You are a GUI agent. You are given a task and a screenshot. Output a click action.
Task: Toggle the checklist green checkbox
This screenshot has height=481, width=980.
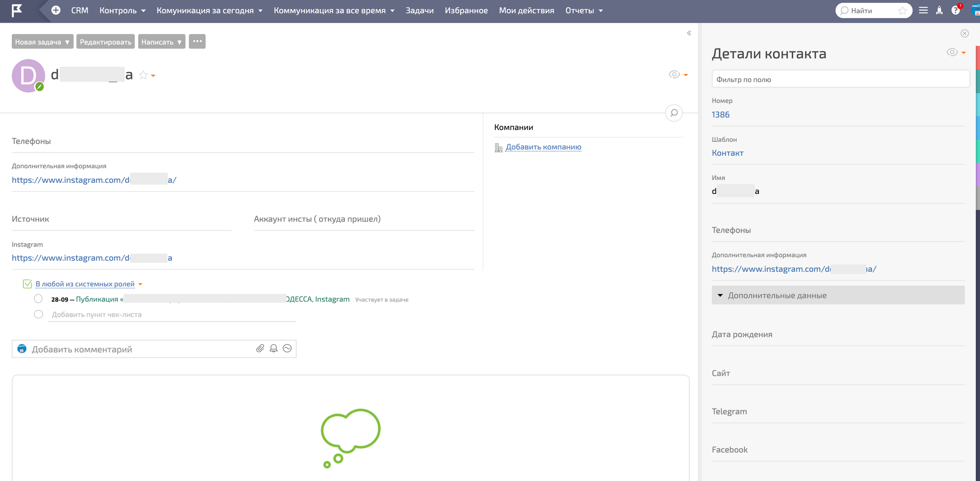click(x=27, y=284)
